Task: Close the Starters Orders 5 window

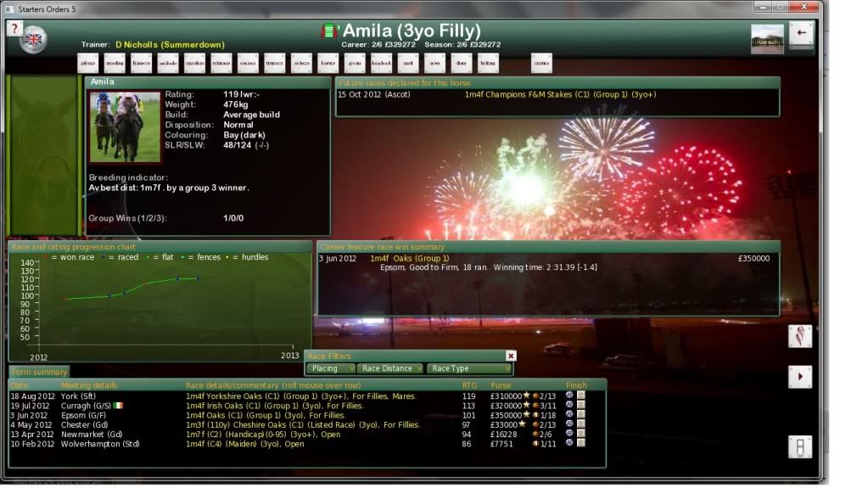Action: [x=804, y=7]
